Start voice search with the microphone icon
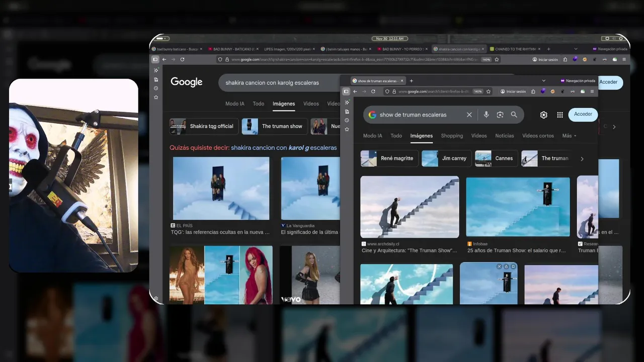This screenshot has height=362, width=644. 486,115
